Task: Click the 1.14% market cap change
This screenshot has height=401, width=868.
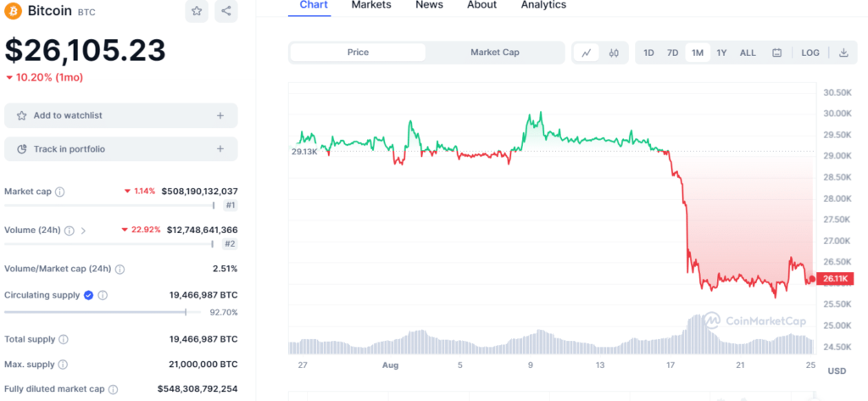Action: pos(144,191)
